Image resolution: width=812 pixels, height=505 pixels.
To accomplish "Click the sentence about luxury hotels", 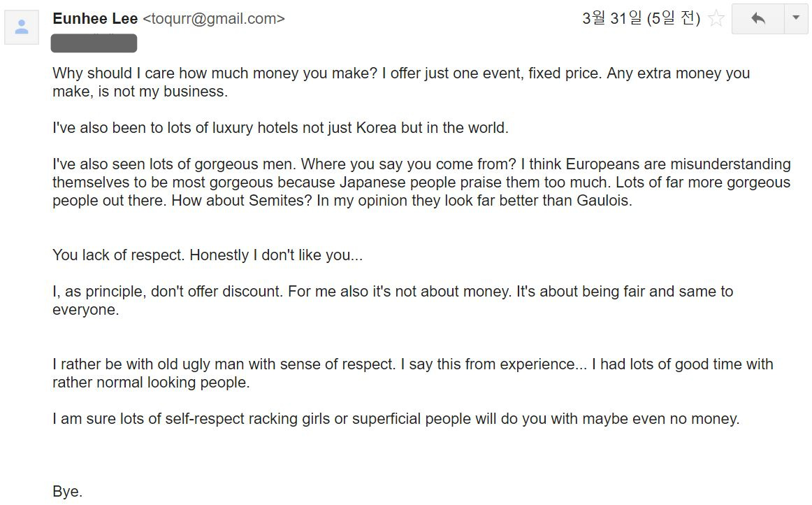I will (281, 127).
